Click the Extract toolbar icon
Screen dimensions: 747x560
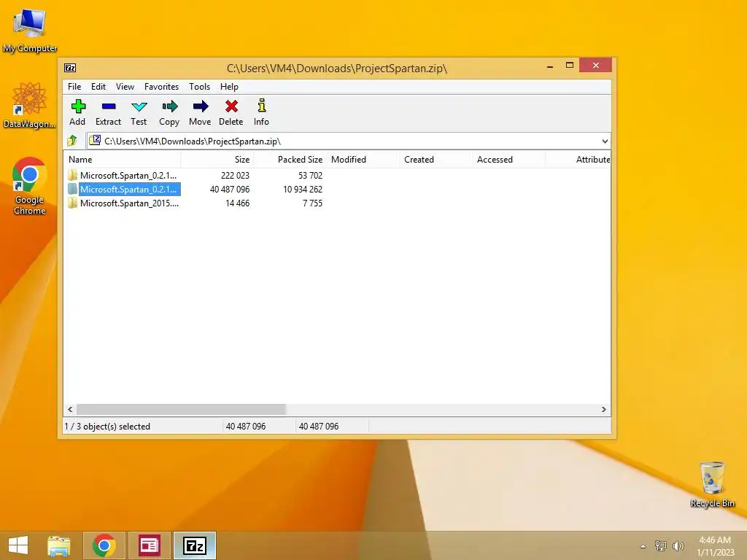(x=108, y=112)
